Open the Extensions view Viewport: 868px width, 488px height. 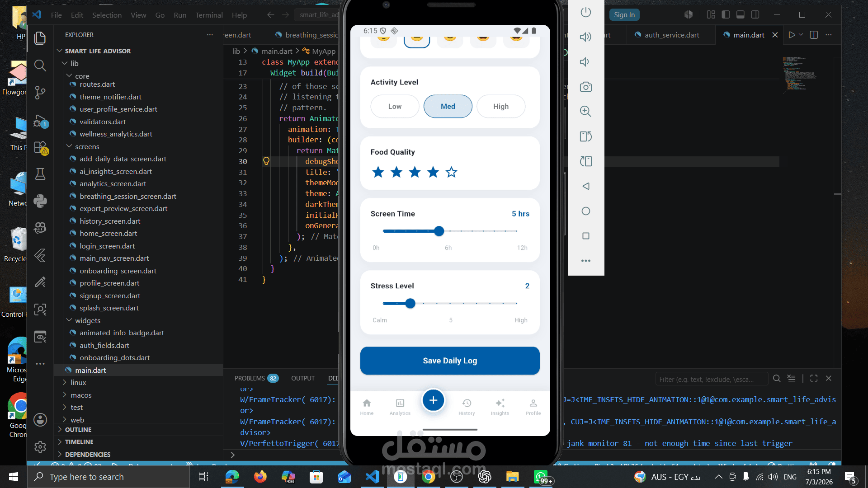tap(40, 148)
